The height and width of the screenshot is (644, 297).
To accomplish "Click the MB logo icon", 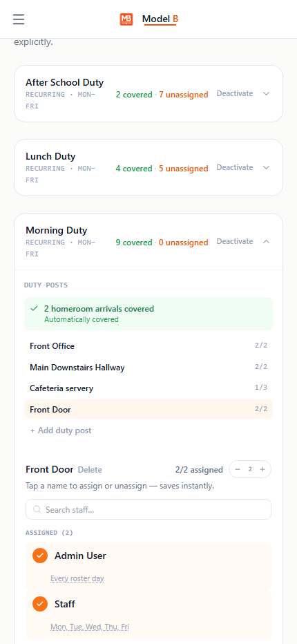I will [126, 19].
